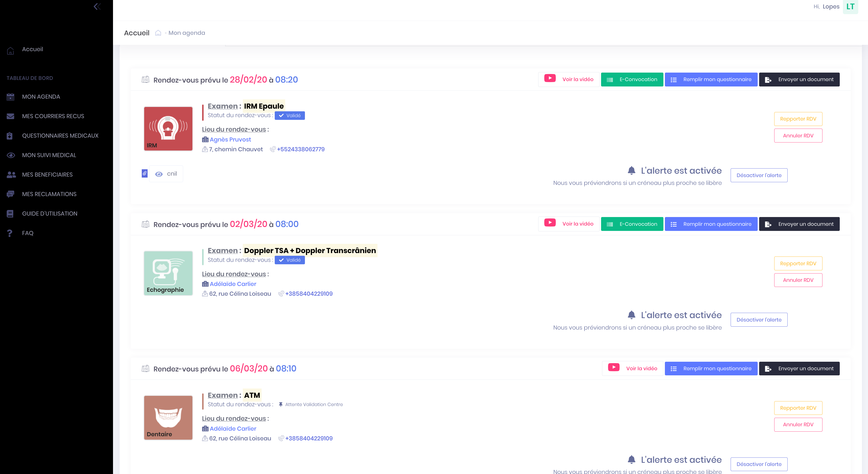The width and height of the screenshot is (868, 474).
Task: Open Agnès Pruvost location link
Action: (x=230, y=140)
